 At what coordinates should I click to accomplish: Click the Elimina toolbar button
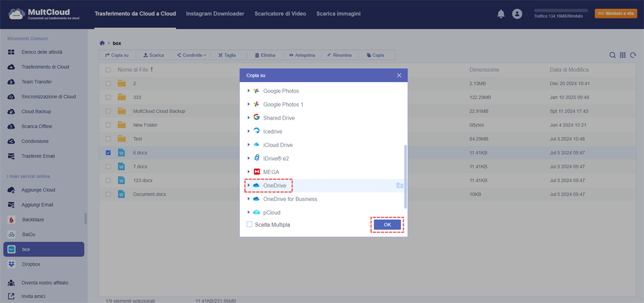pyautogui.click(x=265, y=55)
